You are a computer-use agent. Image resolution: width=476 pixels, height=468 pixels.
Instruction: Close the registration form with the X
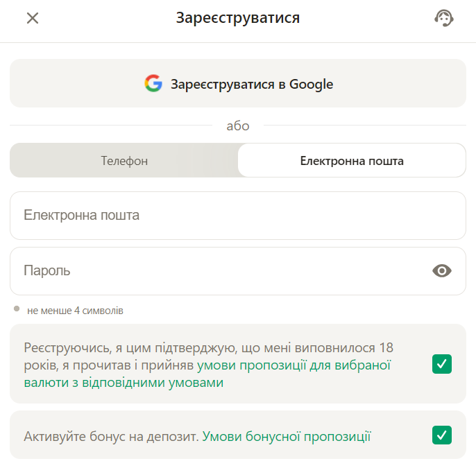coord(32,18)
